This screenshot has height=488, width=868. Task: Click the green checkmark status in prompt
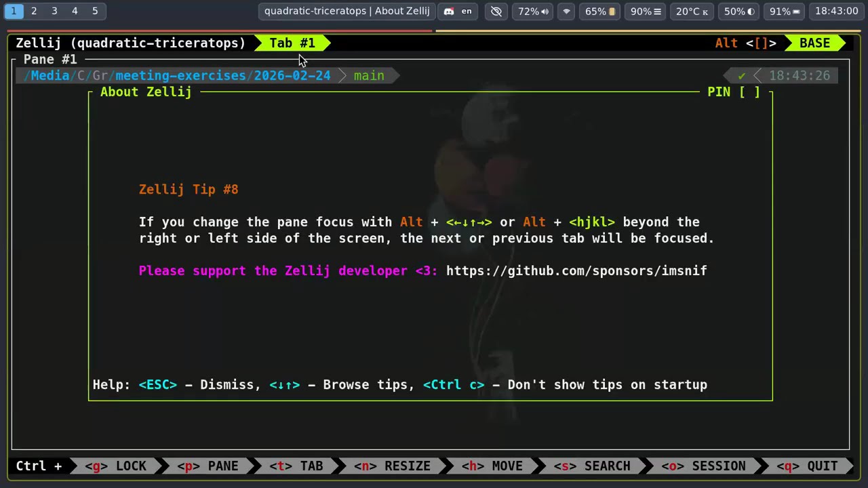(742, 75)
